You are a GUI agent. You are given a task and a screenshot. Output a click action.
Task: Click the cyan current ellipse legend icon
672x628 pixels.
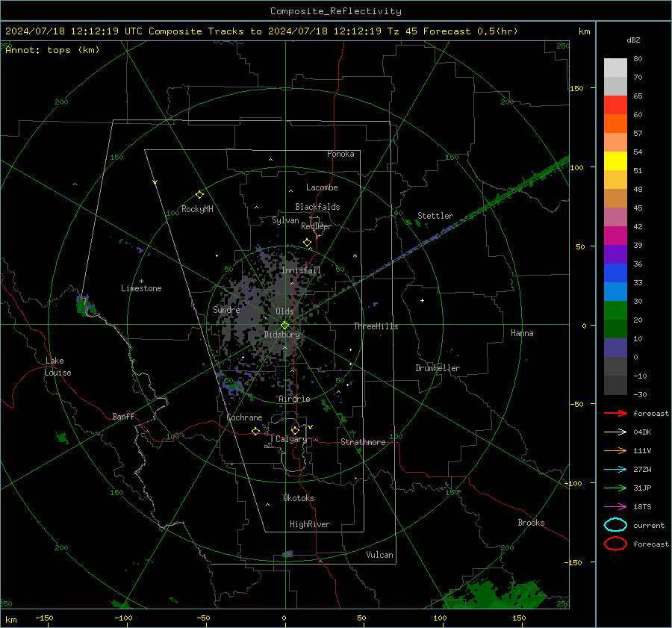pyautogui.click(x=615, y=525)
